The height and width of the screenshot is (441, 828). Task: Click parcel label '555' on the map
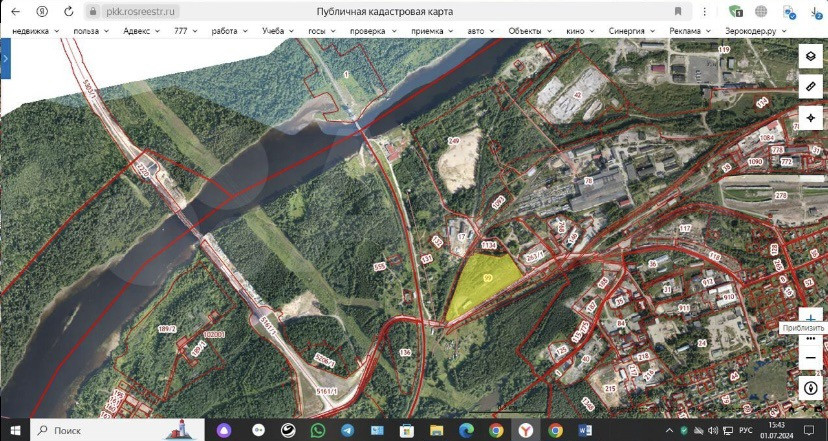[379, 267]
